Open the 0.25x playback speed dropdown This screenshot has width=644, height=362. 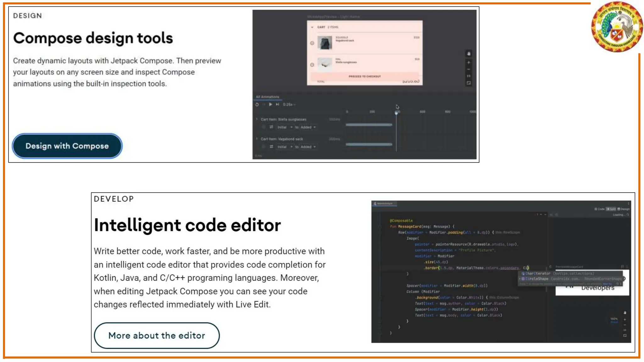click(x=289, y=104)
